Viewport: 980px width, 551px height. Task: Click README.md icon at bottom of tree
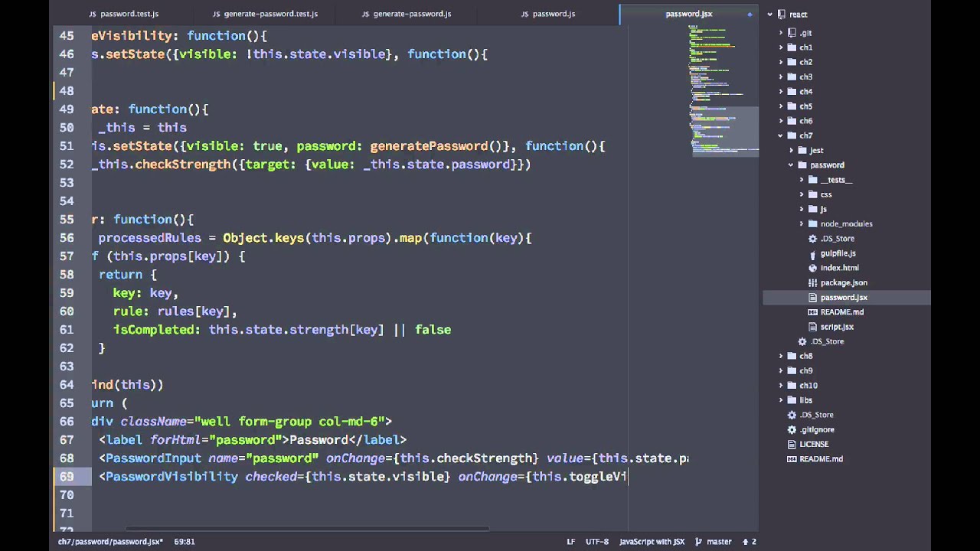pos(792,459)
